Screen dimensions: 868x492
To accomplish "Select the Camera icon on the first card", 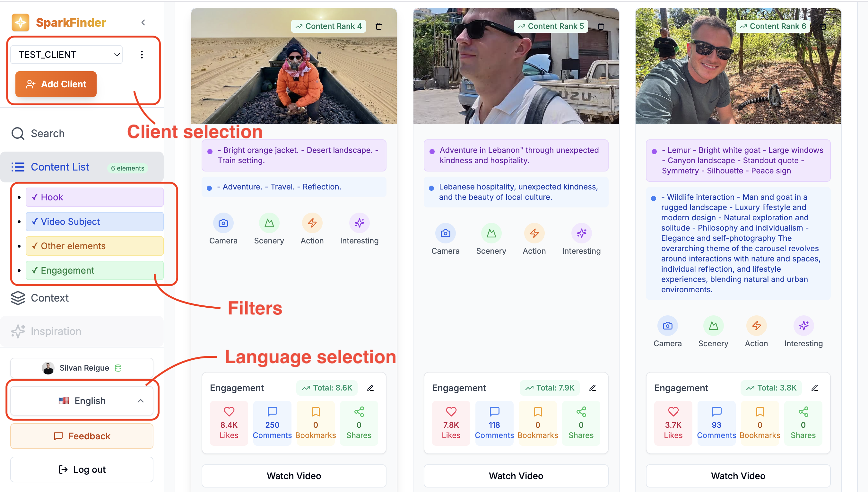I will coord(223,223).
